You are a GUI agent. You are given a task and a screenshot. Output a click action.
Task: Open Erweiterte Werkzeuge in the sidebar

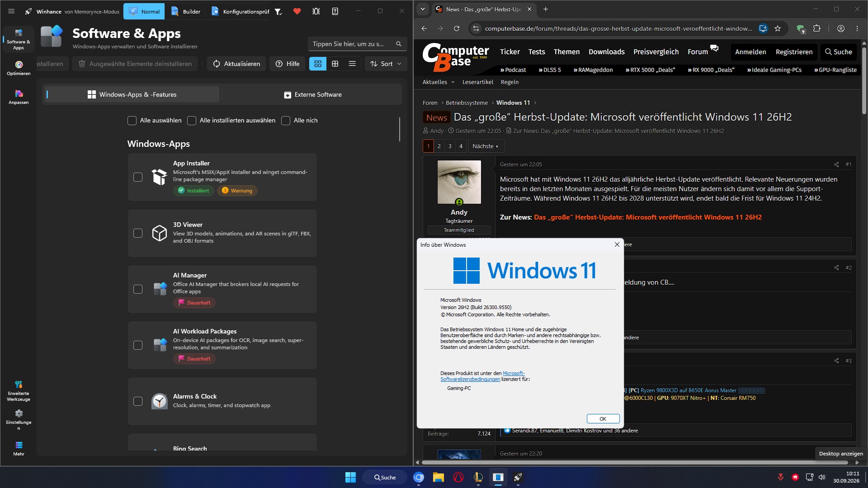pos(19,391)
